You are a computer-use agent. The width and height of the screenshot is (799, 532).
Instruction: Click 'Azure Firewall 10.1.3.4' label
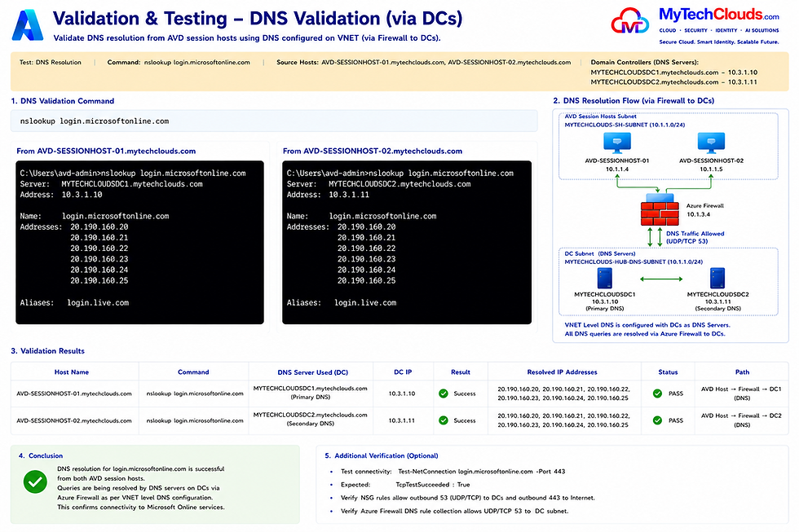[705, 209]
